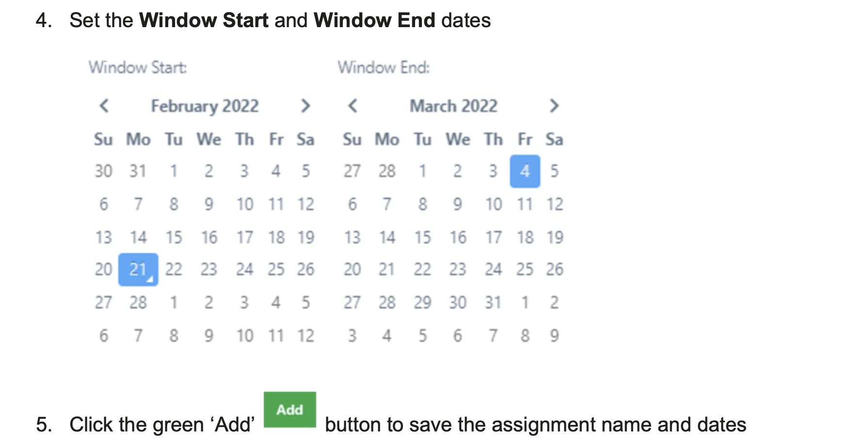Select February 1 in Window Start calendar

(x=174, y=171)
